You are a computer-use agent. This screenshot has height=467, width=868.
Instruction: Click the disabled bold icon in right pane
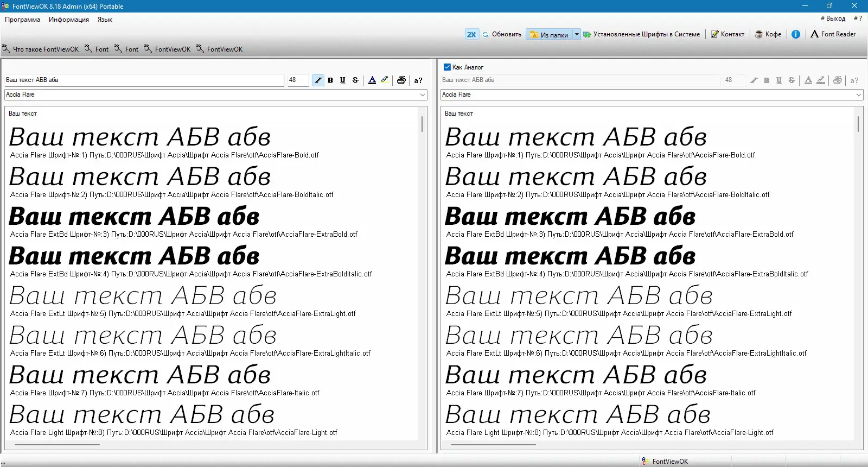pyautogui.click(x=767, y=80)
